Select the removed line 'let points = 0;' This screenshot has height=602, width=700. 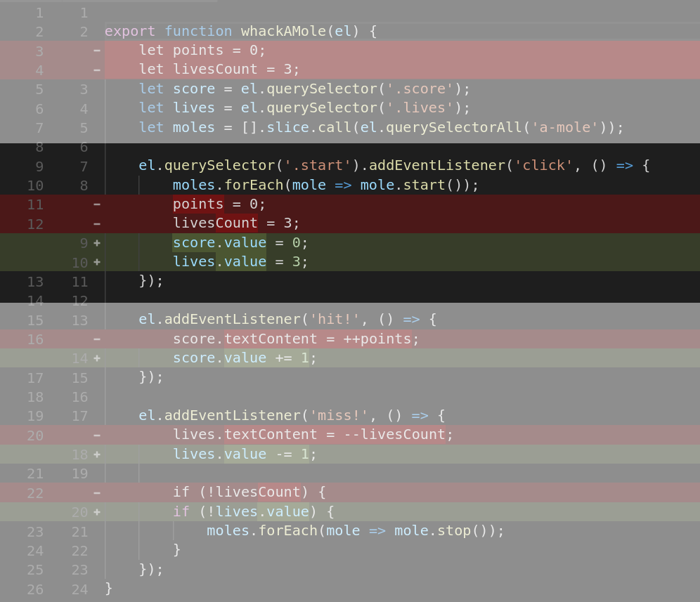(350, 51)
